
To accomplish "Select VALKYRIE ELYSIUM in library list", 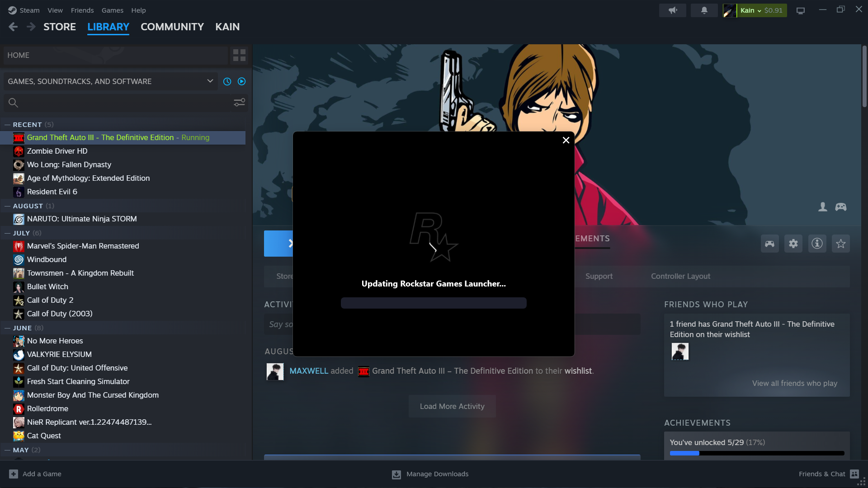I will (x=59, y=355).
